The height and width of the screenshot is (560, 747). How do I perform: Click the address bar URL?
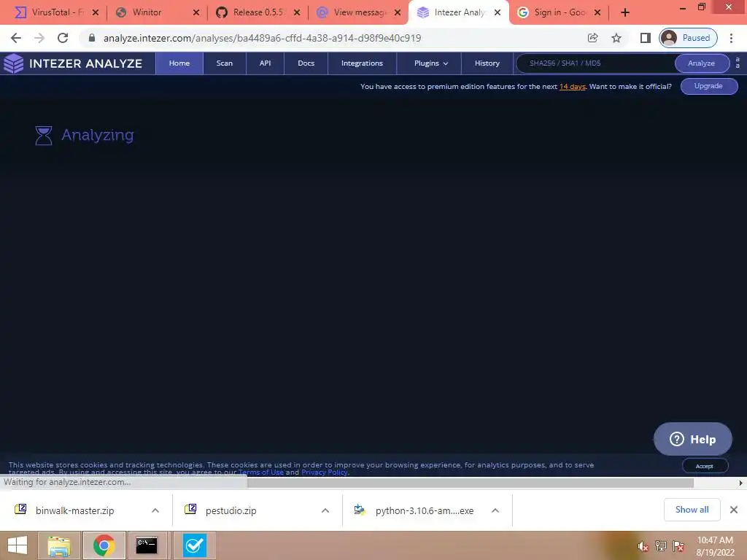point(262,38)
